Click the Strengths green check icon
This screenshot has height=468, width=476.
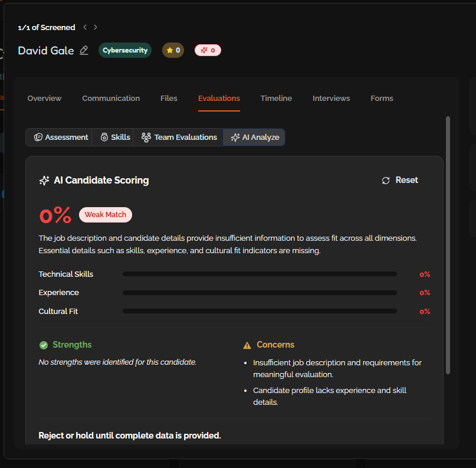44,345
